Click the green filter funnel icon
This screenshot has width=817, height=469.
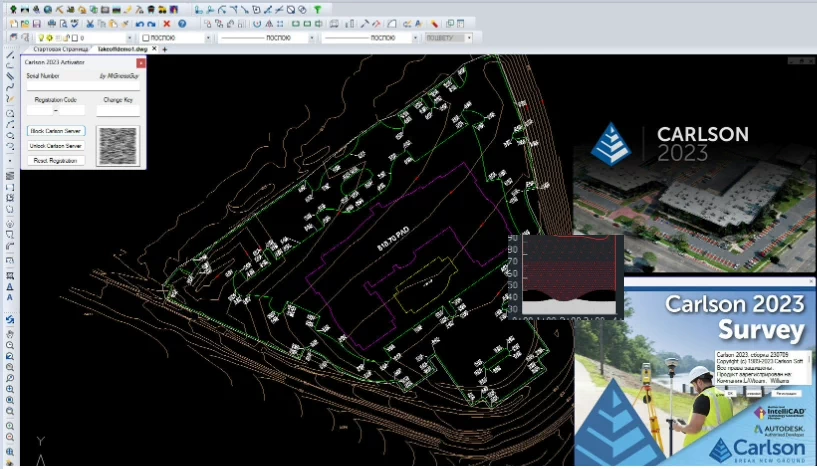[317, 9]
